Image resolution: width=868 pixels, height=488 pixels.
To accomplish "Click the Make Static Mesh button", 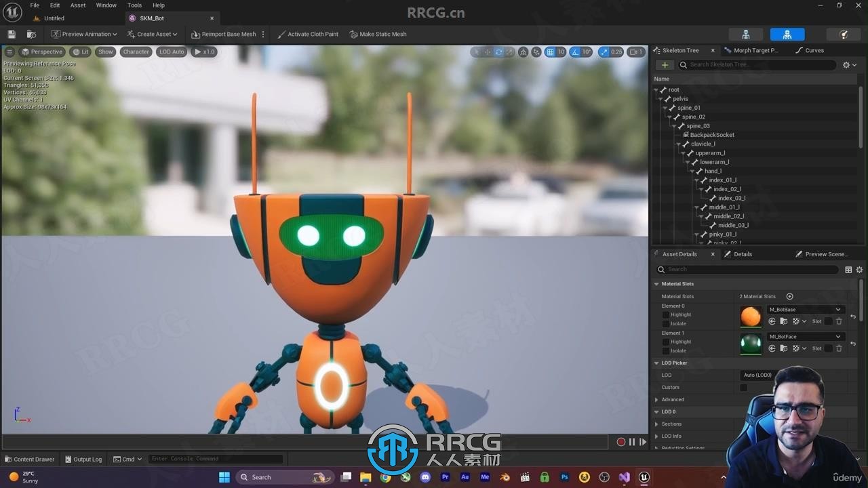I will 378,34.
